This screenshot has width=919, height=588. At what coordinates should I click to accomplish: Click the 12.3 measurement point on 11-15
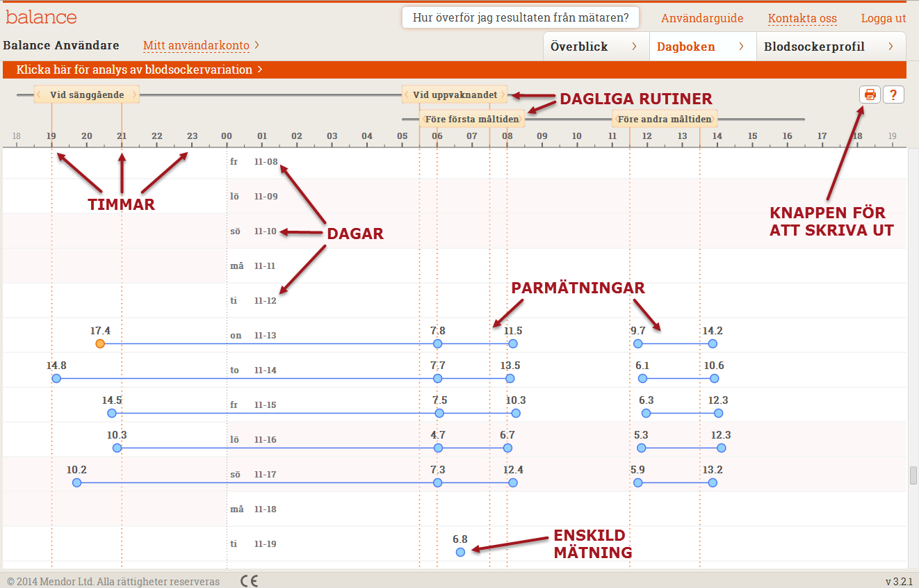click(x=718, y=413)
